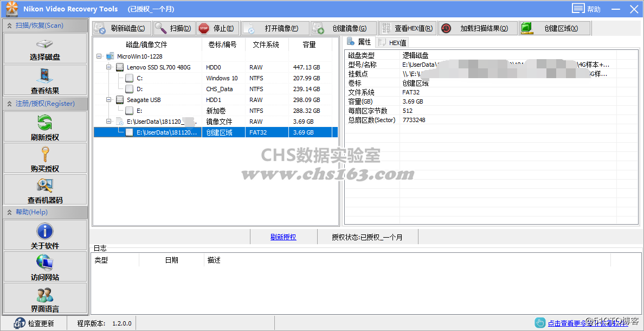Image resolution: width=644 pixels, height=331 pixels.
Task: View HEX values via 查看HEX值(R)
Action: click(x=407, y=28)
